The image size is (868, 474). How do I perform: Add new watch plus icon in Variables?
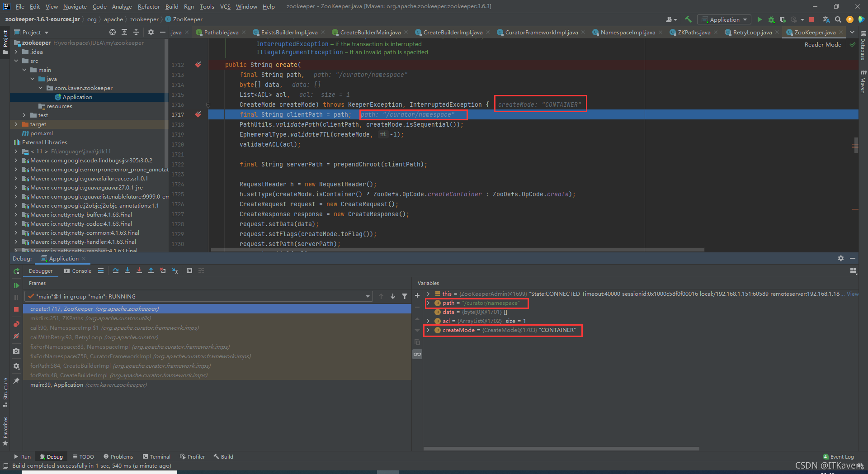[x=417, y=296]
